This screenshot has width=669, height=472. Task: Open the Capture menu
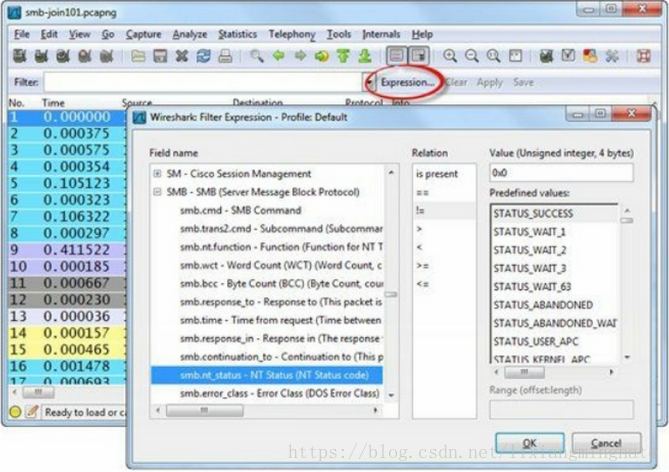(x=143, y=34)
